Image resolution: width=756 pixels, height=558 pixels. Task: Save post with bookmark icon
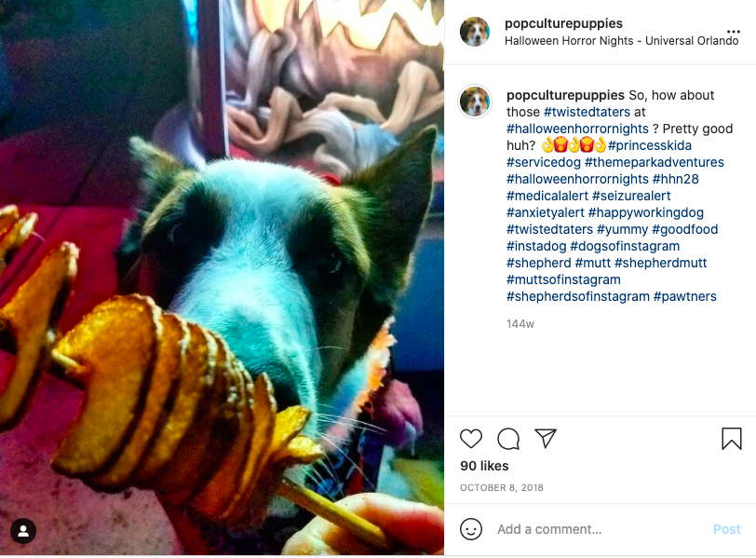732,439
